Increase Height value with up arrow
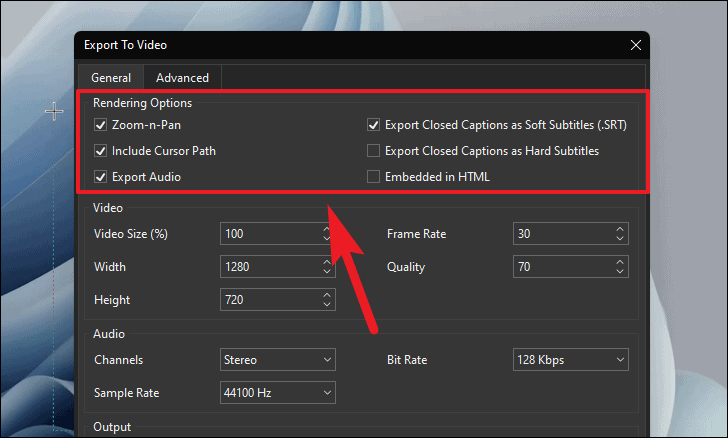The width and height of the screenshot is (728, 438). (327, 295)
